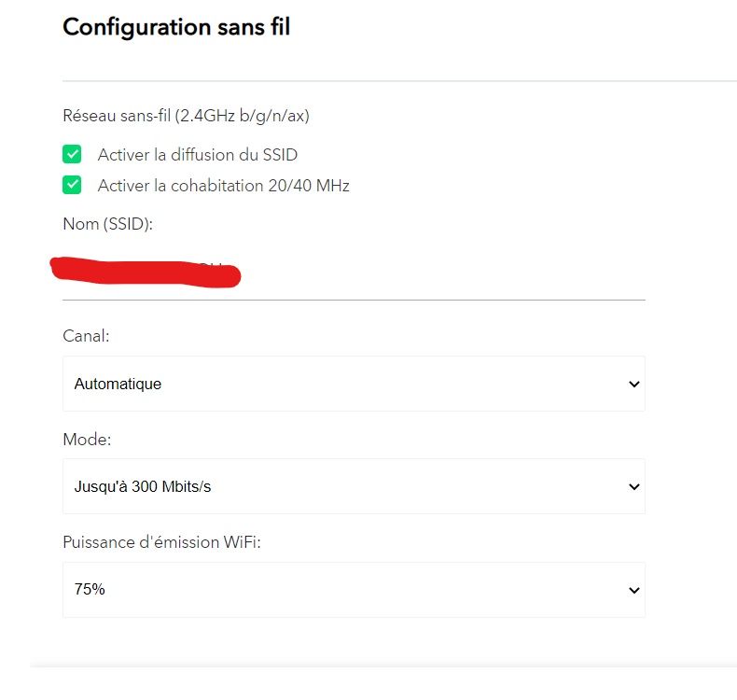The height and width of the screenshot is (700, 737).
Task: Click the chevron arrow of WiFi power selector
Action: 634,590
